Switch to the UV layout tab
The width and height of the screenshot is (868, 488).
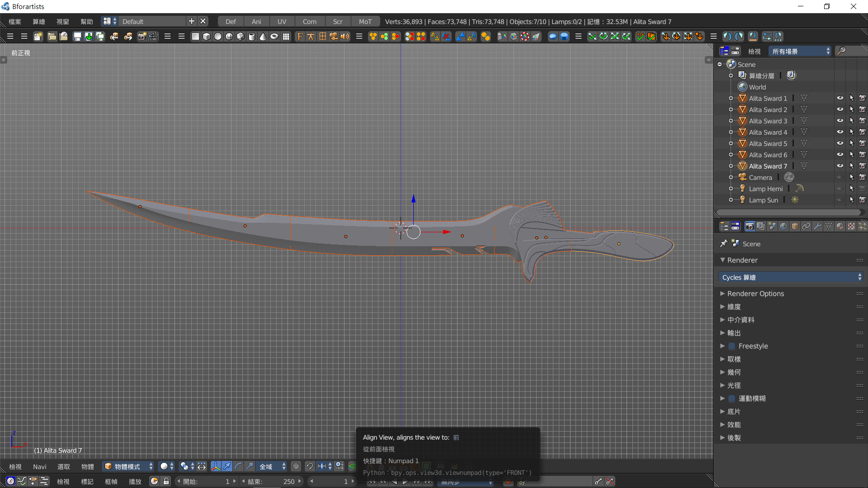coord(282,21)
